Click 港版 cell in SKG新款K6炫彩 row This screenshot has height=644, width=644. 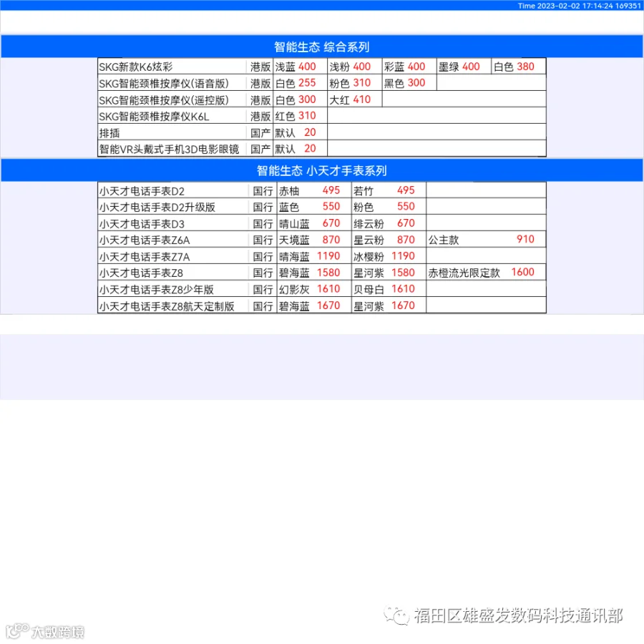tap(260, 67)
